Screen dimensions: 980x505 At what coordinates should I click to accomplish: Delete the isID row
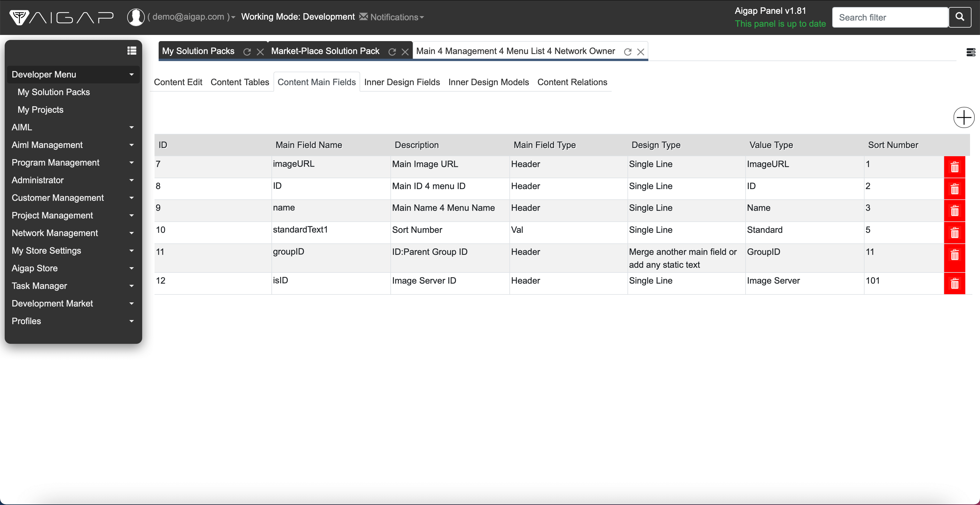tap(954, 283)
